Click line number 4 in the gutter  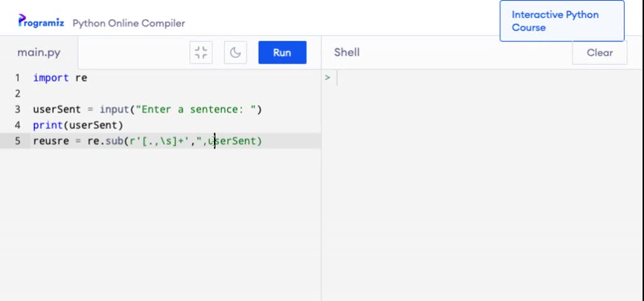[x=17, y=125]
